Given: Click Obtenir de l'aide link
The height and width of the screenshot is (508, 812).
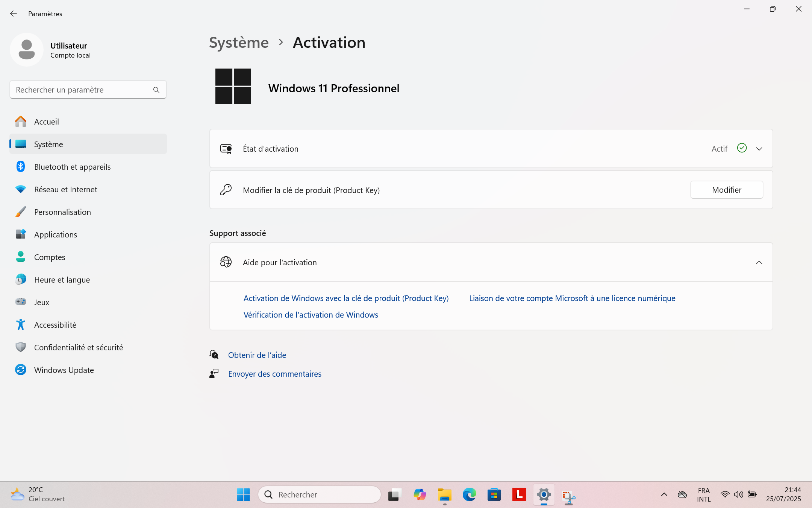Looking at the screenshot, I should point(257,355).
